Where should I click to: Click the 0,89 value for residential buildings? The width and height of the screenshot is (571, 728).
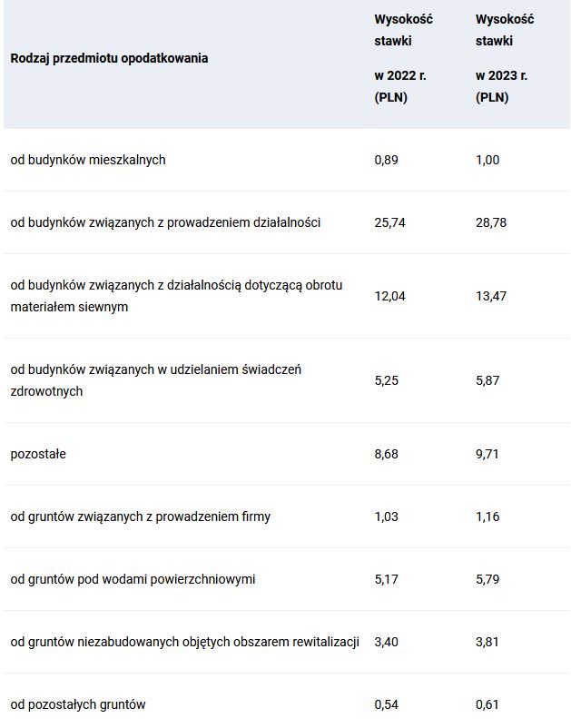386,160
